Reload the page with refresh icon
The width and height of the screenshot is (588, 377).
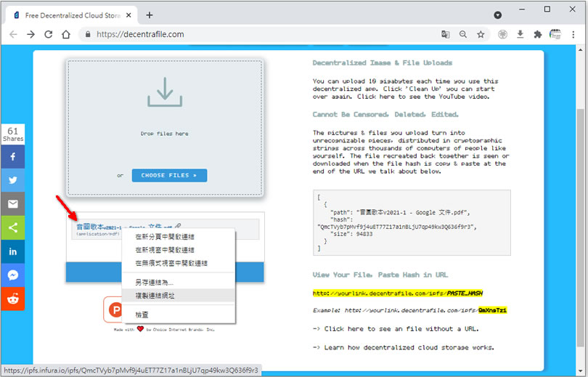49,35
